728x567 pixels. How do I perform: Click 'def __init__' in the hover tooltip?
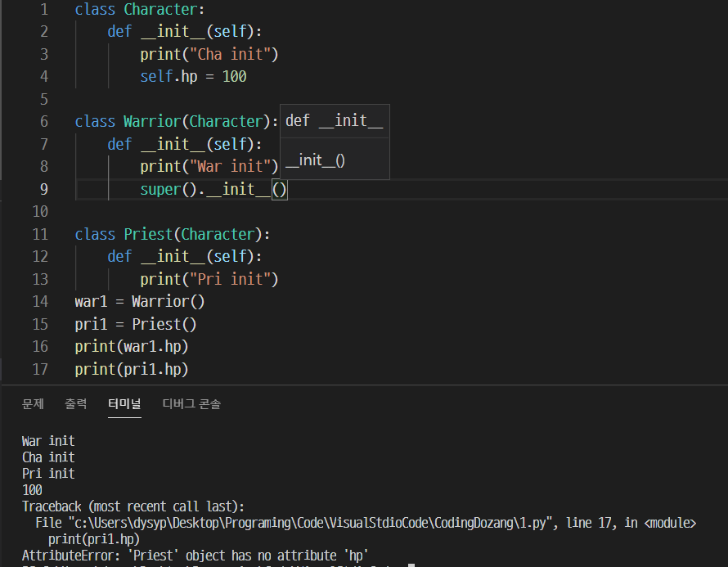[335, 121]
